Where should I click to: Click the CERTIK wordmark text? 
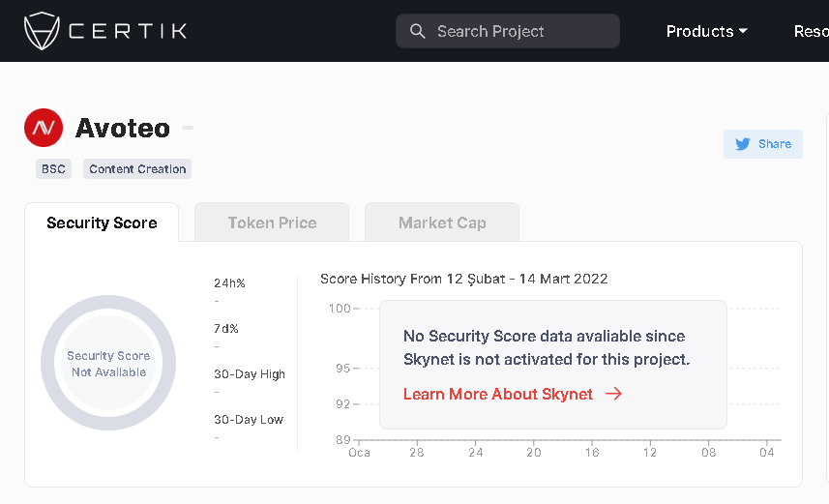coord(128,31)
